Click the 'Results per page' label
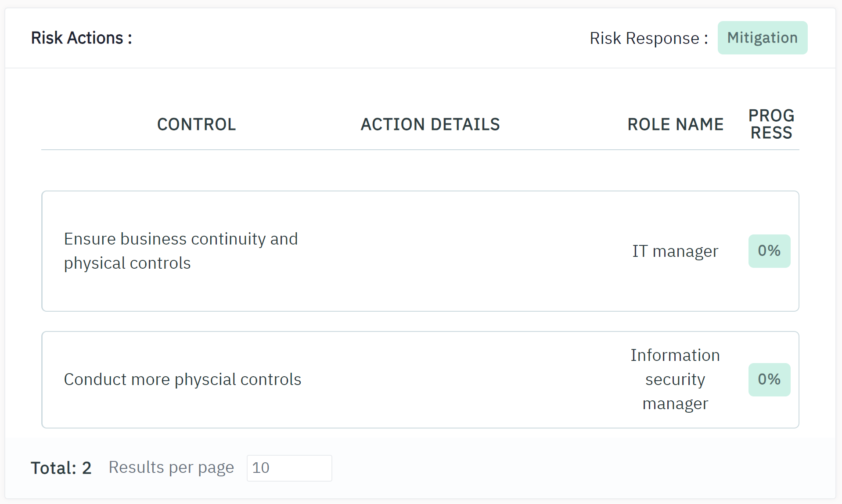The image size is (842, 504). click(171, 468)
